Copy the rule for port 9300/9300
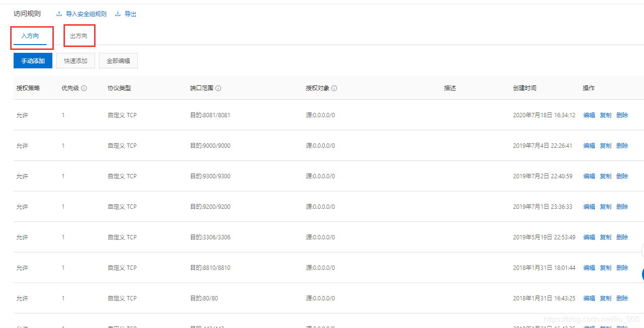The width and height of the screenshot is (644, 328). tap(606, 176)
